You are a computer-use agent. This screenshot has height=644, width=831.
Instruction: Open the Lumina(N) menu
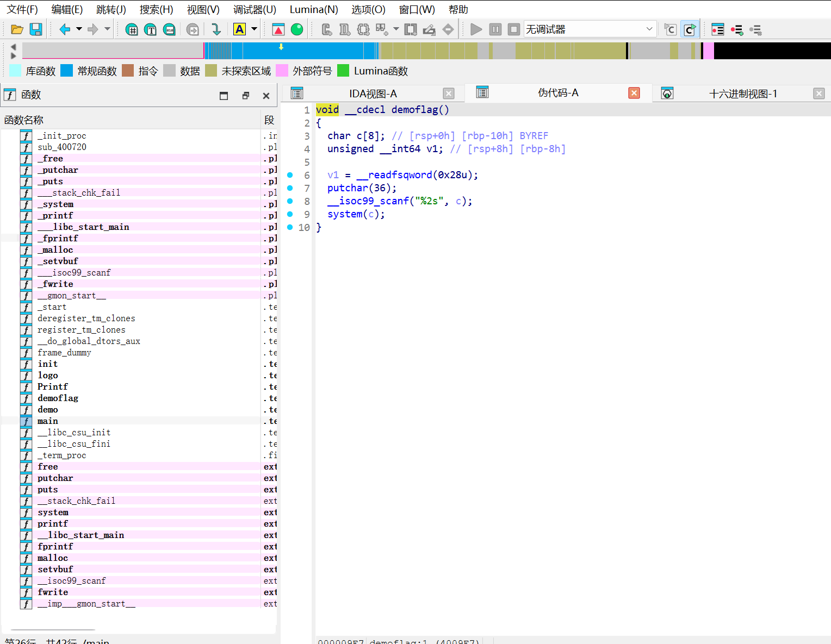pyautogui.click(x=314, y=10)
